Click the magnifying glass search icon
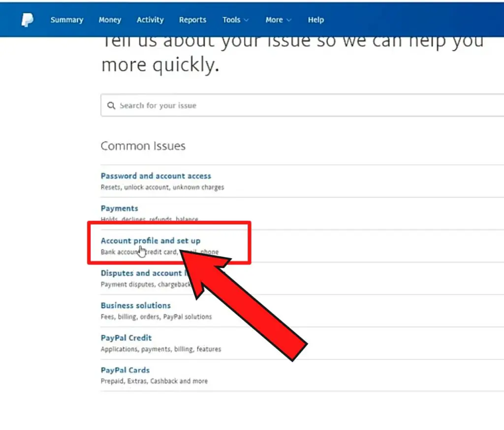 tap(111, 105)
